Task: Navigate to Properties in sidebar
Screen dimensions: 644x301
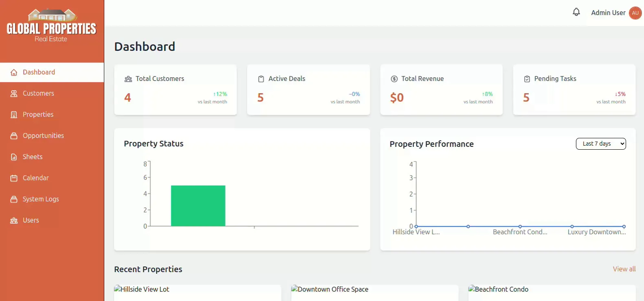Action: point(52,115)
